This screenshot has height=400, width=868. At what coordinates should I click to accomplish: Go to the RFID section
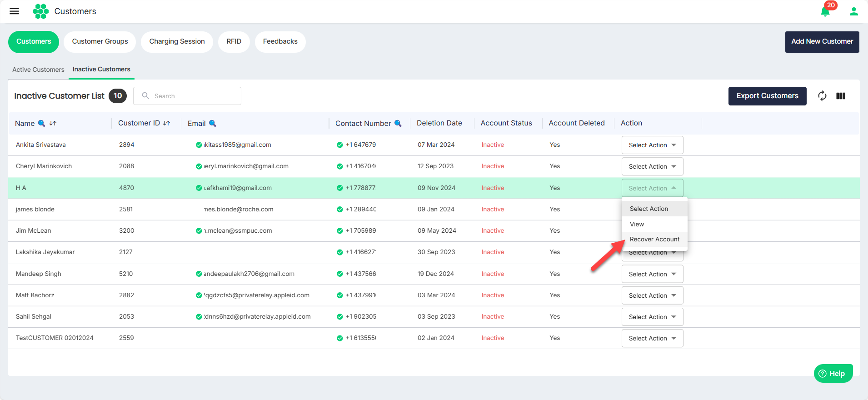(x=234, y=41)
